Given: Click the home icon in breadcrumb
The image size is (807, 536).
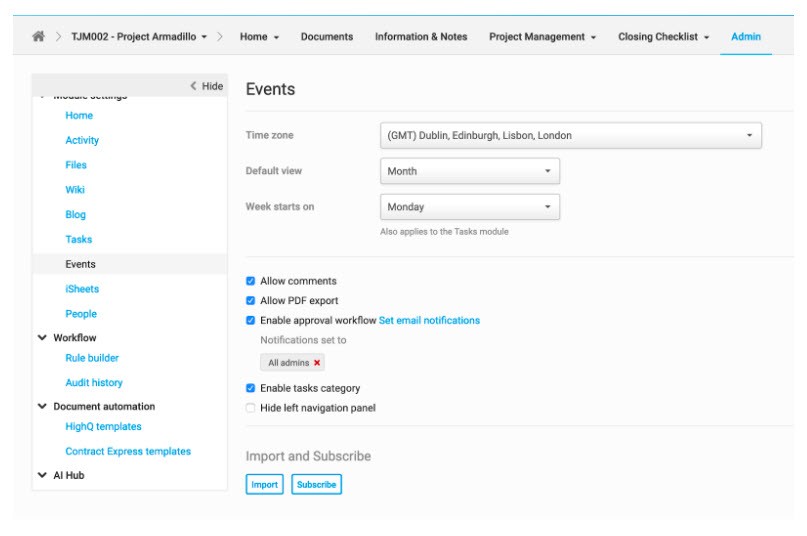Looking at the screenshot, I should (x=38, y=37).
